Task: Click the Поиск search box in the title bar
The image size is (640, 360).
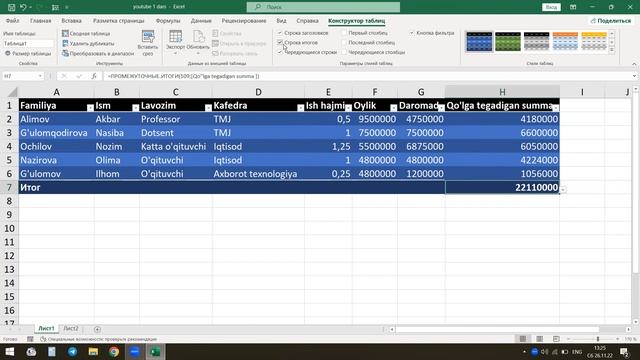Action: point(323,7)
